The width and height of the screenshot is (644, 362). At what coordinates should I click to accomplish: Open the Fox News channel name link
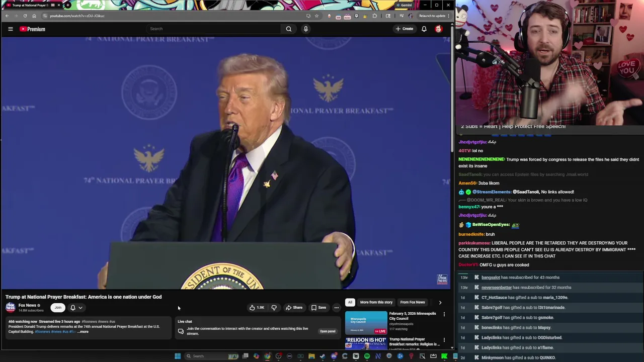coord(27,305)
